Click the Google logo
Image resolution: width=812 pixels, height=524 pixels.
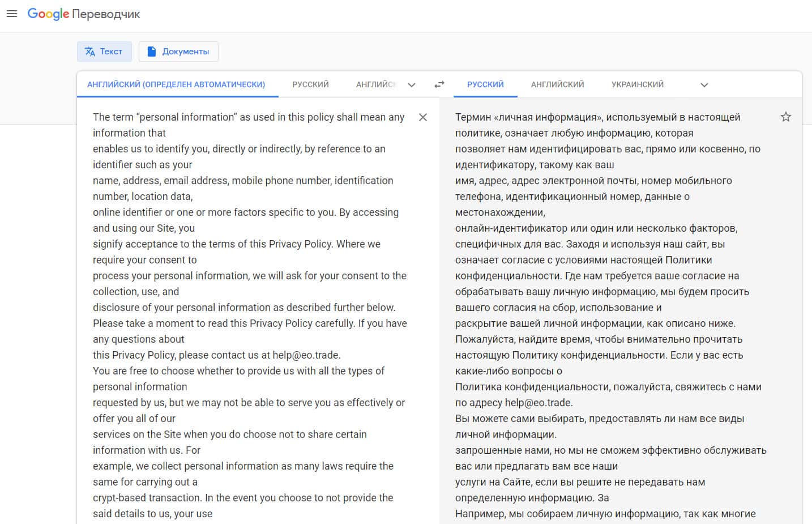pos(48,14)
